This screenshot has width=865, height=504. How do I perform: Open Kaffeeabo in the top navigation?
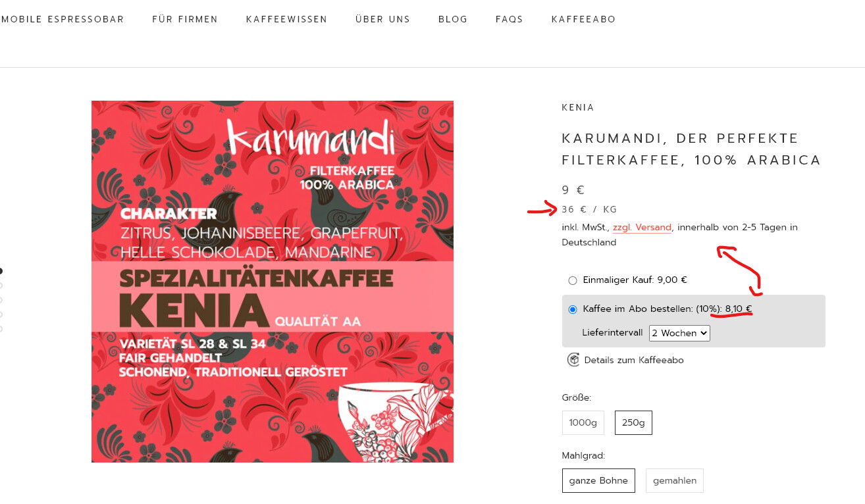tap(583, 19)
